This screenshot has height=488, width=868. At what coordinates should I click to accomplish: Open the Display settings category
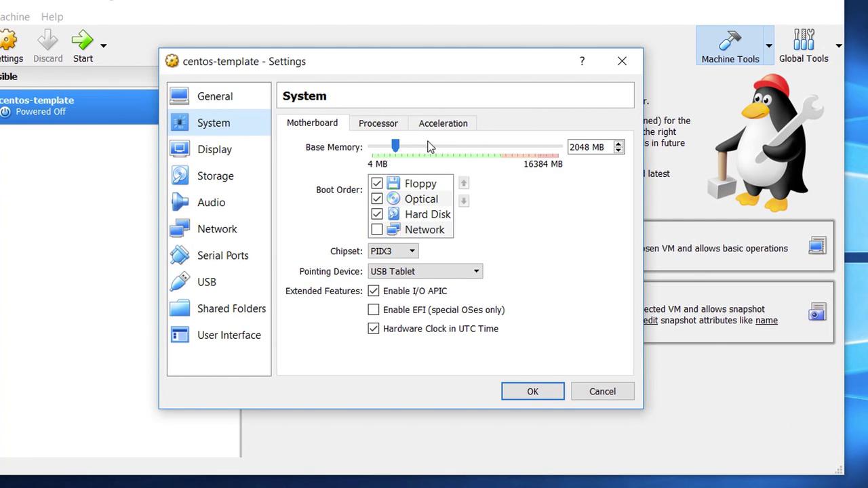[x=214, y=149]
